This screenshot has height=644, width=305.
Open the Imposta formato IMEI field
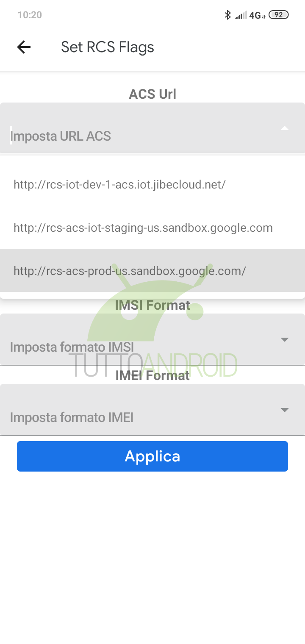pyautogui.click(x=152, y=410)
